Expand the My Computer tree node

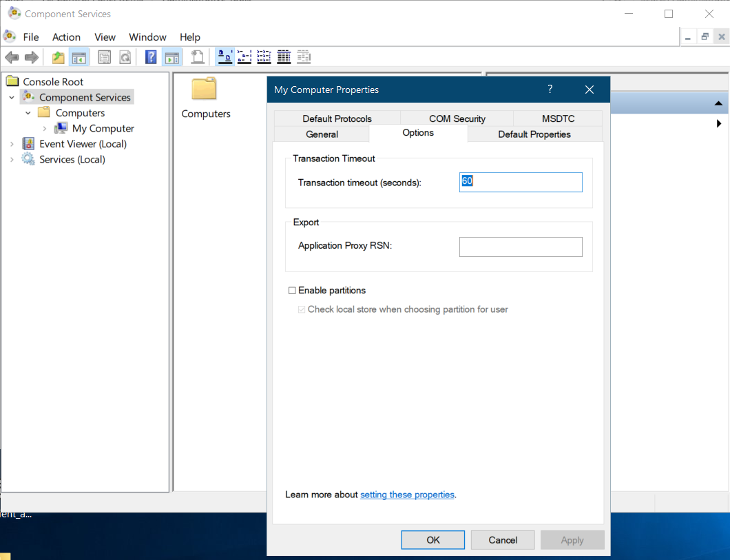tap(44, 129)
